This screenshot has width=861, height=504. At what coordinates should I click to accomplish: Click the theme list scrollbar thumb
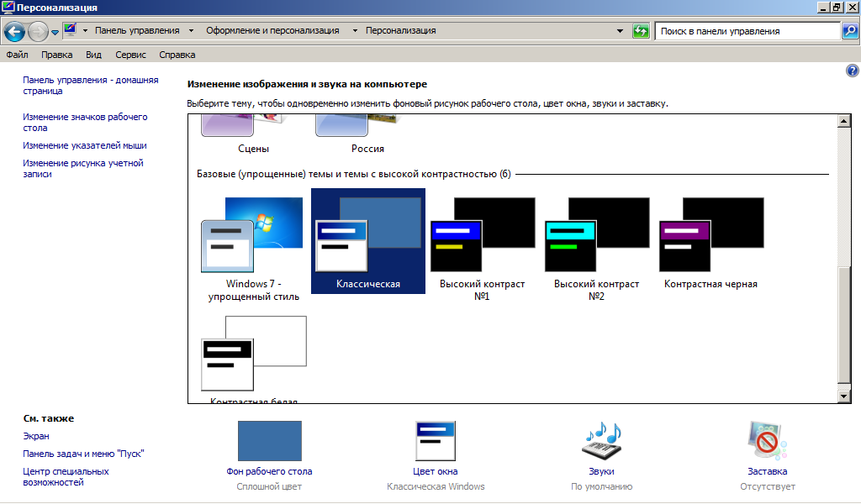point(844,325)
